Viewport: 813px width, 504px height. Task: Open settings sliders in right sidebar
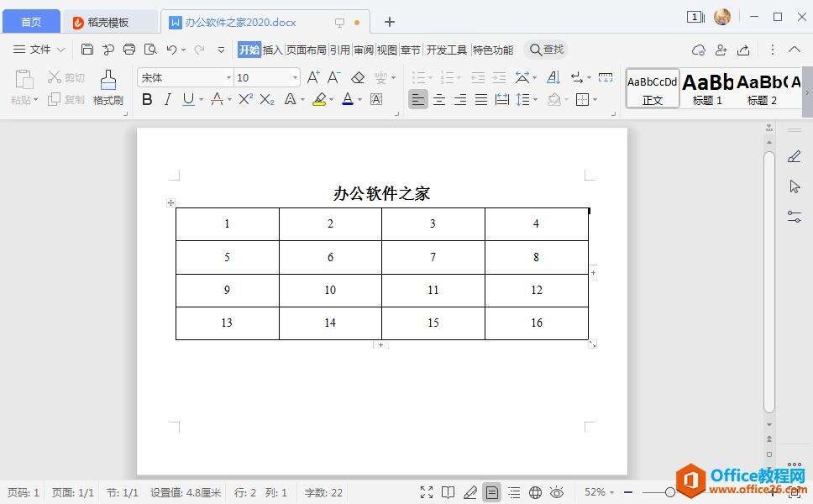(794, 216)
